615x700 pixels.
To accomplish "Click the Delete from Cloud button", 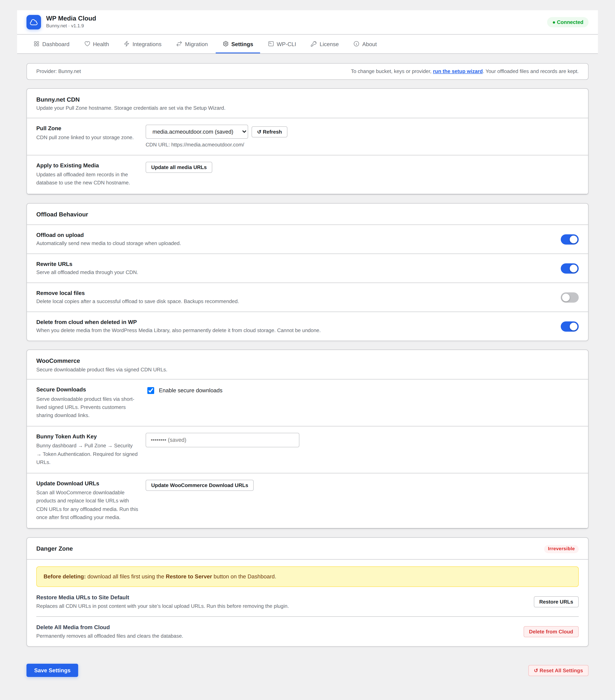I will click(x=551, y=631).
